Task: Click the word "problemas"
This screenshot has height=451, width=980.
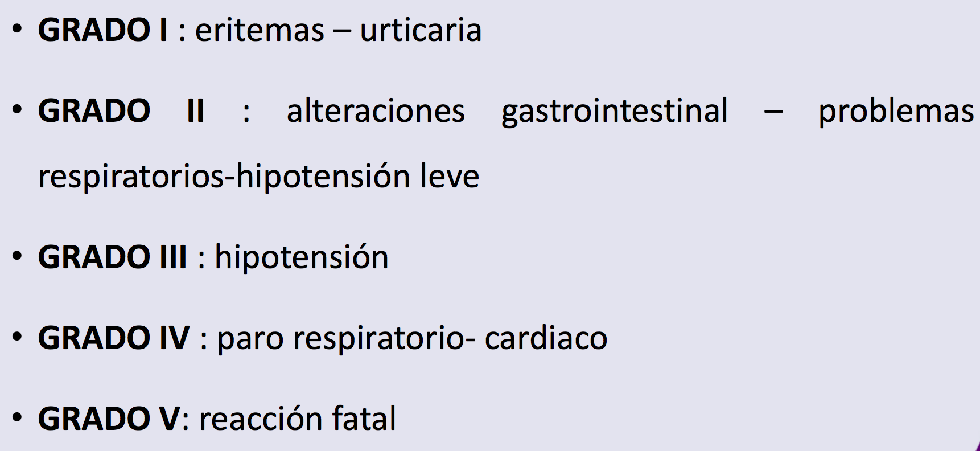Action: pyautogui.click(x=896, y=111)
